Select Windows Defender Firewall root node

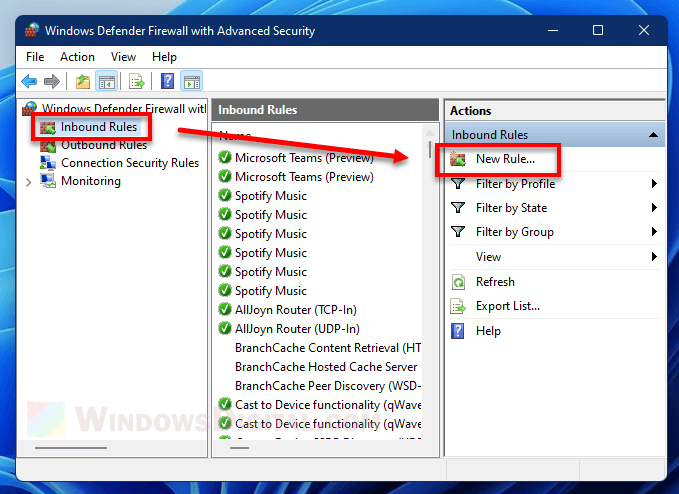pyautogui.click(x=124, y=108)
